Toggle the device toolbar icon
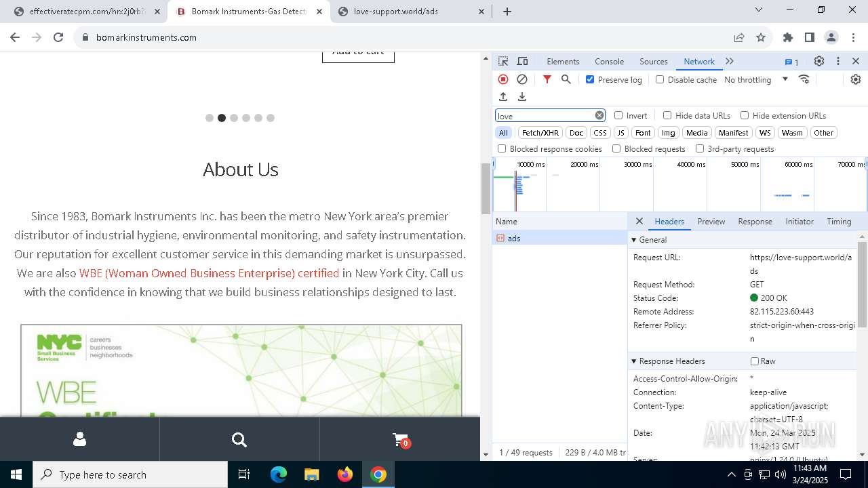868x488 pixels. click(x=522, y=61)
